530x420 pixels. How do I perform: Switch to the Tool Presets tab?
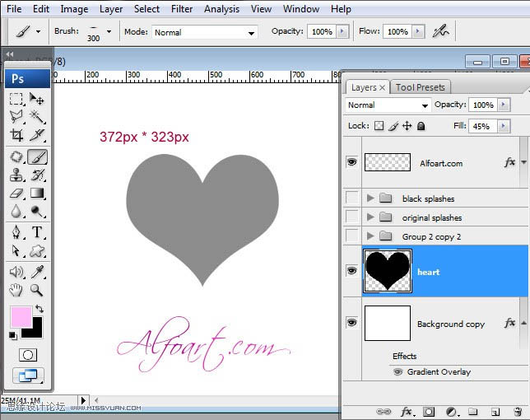click(420, 87)
